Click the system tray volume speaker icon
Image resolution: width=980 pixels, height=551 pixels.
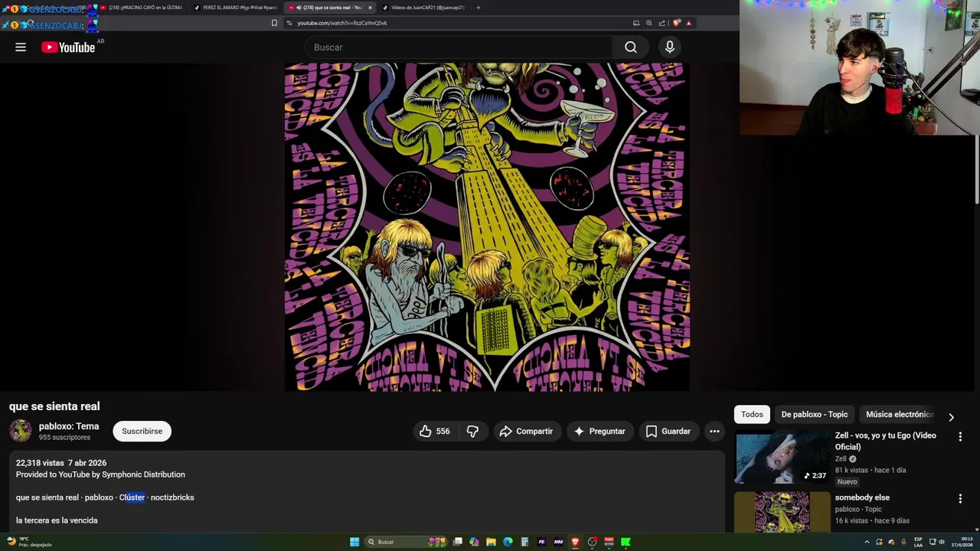[x=942, y=542]
